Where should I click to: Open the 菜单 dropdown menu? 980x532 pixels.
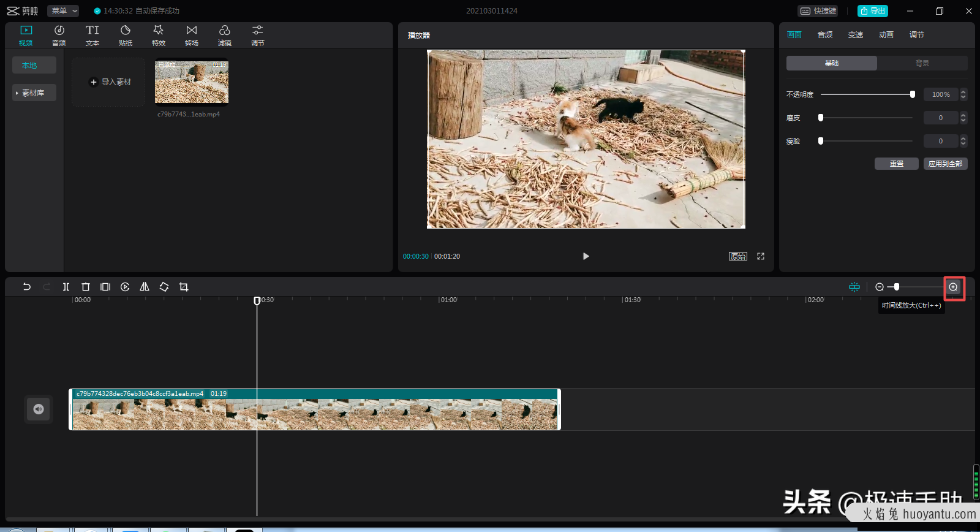pos(64,11)
